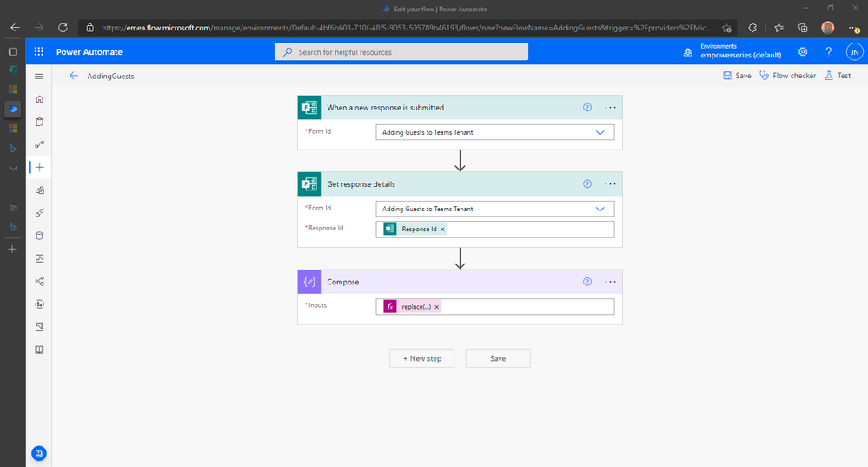868x467 pixels.
Task: Collapse the Get response details card header
Action: (460, 183)
